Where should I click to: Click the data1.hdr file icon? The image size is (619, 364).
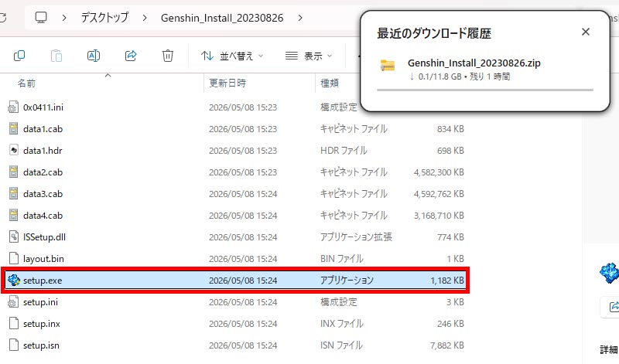click(x=13, y=150)
